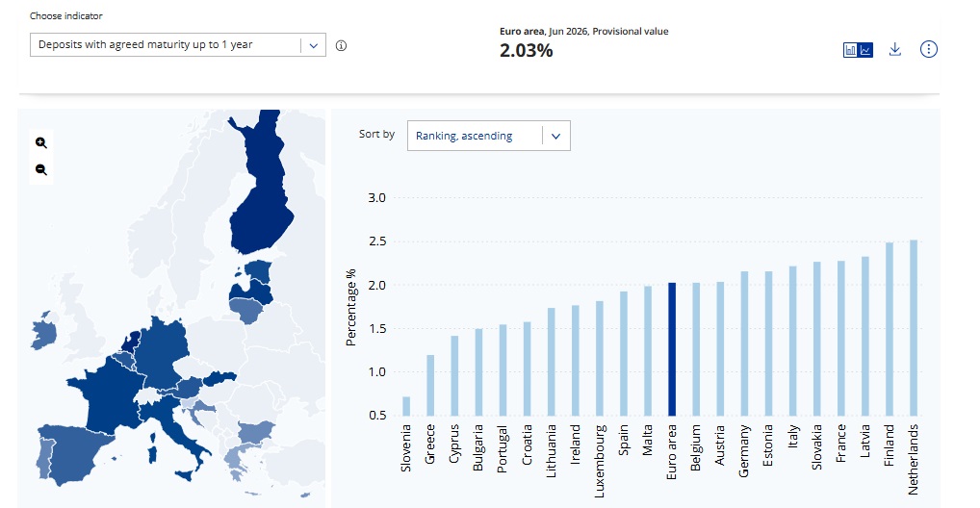The image size is (980, 508).
Task: Open the Sort by ranking dropdown
Action: [x=489, y=136]
